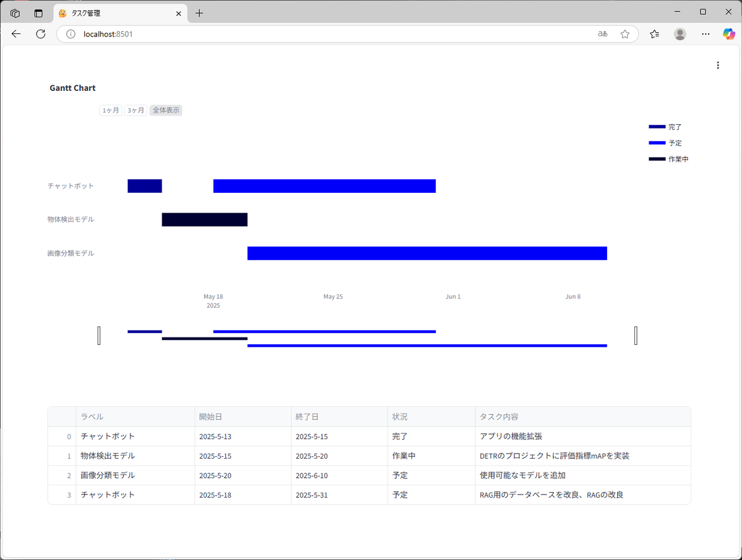Click the right range slider handle
Viewport: 742px width, 560px height.
click(x=636, y=336)
